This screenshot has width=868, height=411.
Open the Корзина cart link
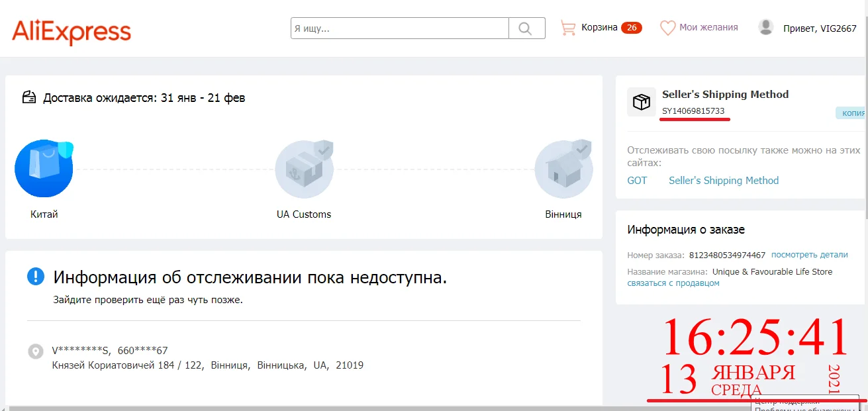(x=599, y=28)
